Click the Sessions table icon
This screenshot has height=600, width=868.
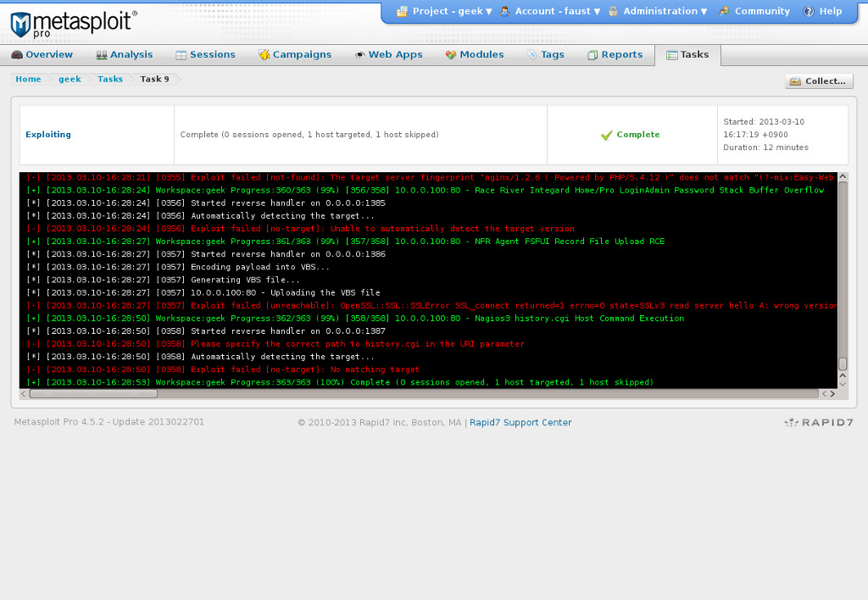(181, 55)
